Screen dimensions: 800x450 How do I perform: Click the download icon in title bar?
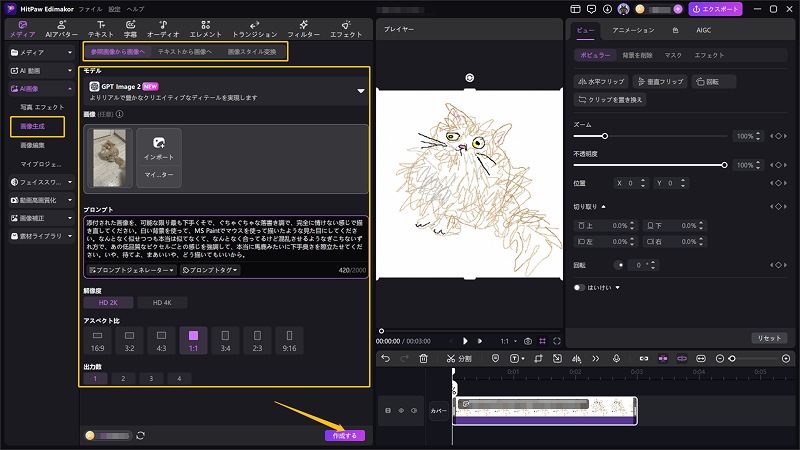pos(607,9)
